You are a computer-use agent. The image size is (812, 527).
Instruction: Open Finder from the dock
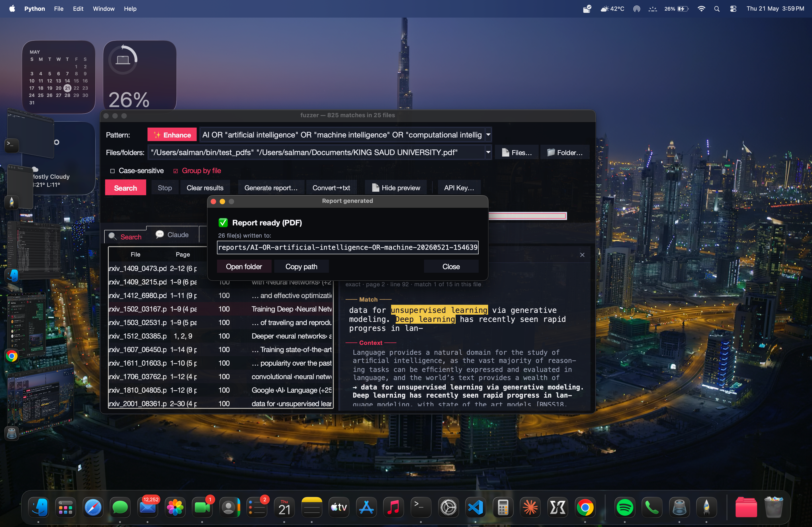pos(39,507)
